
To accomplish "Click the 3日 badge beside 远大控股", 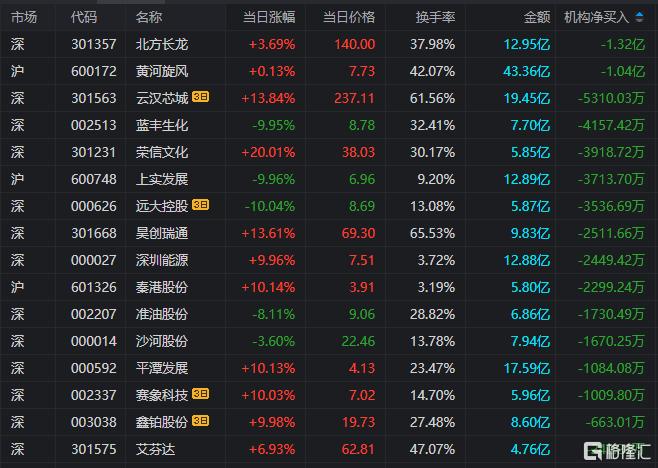I will click(x=201, y=206).
